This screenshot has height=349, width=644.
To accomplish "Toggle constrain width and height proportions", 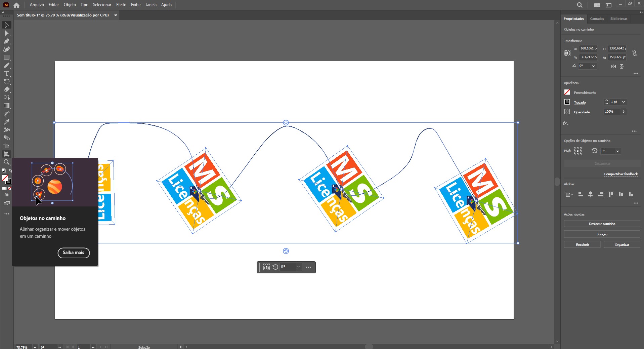I will click(x=634, y=53).
